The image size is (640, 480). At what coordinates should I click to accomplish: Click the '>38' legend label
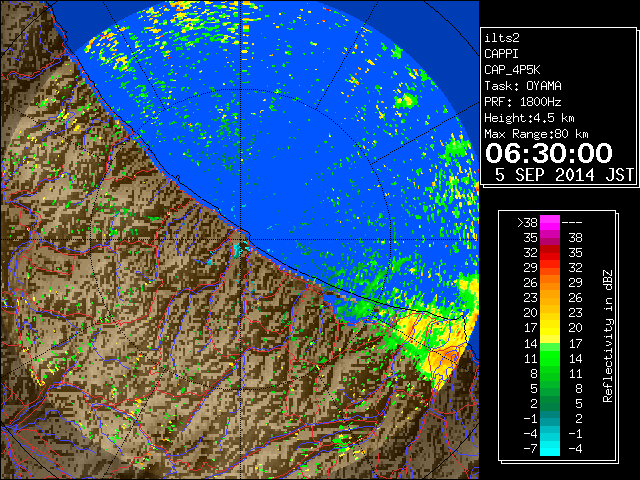[527, 223]
